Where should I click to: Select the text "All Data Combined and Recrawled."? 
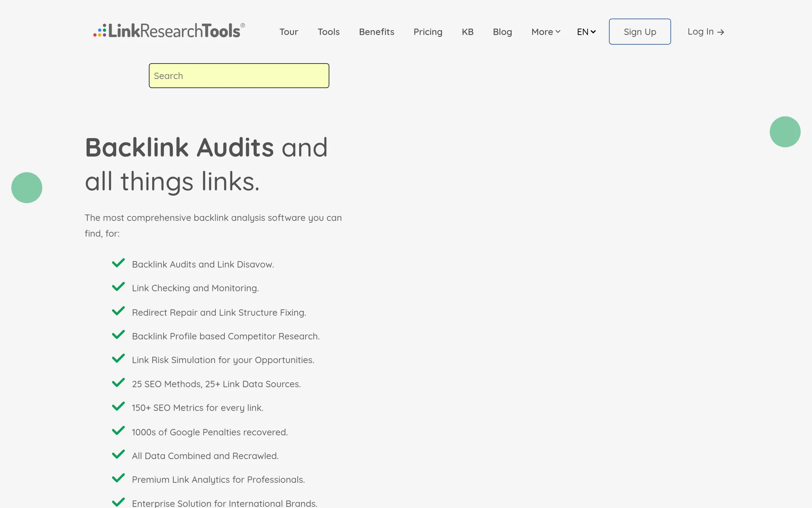tap(205, 456)
